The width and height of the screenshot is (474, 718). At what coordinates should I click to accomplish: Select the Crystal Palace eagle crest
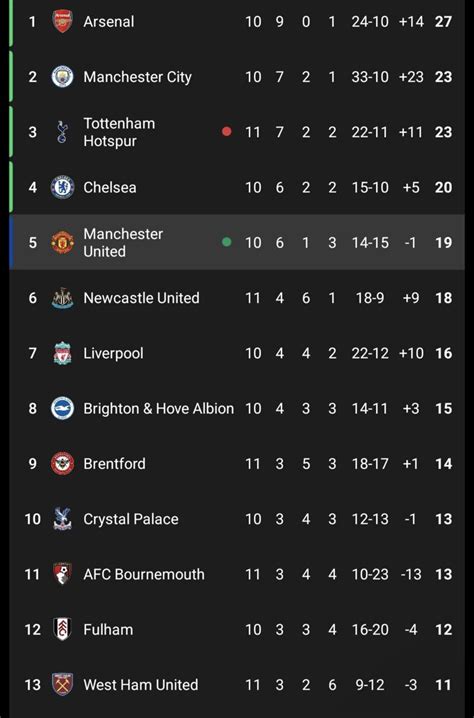(62, 519)
